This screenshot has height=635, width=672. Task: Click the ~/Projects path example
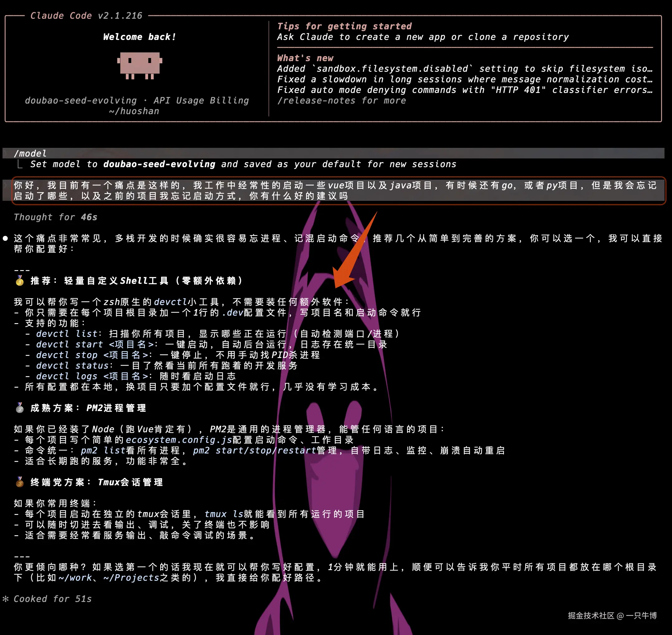pyautogui.click(x=131, y=578)
